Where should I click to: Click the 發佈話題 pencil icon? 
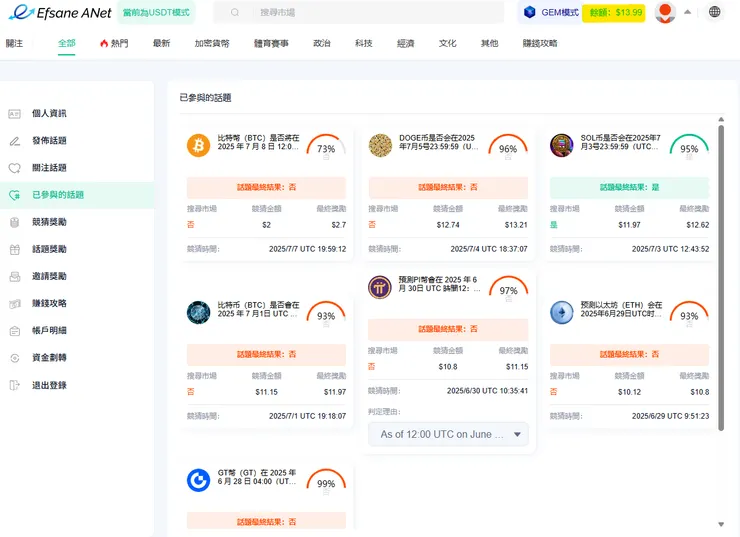15,141
